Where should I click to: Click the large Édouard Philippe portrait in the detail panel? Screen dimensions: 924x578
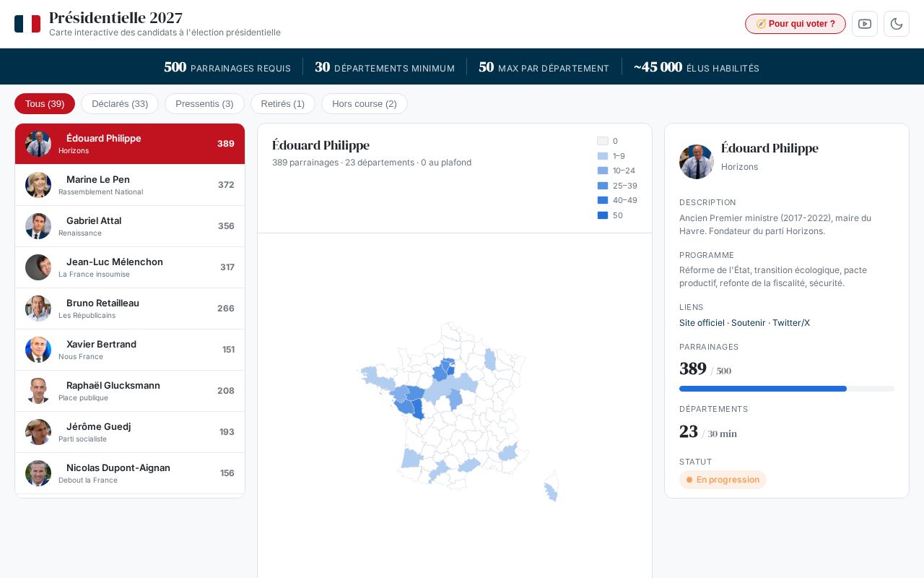697,162
